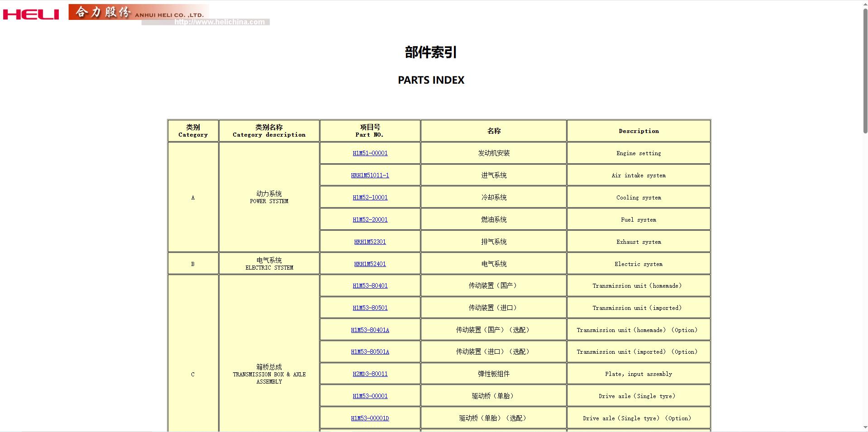Click the vertical scrollbar thumb
This screenshot has height=432, width=868.
tap(865, 71)
